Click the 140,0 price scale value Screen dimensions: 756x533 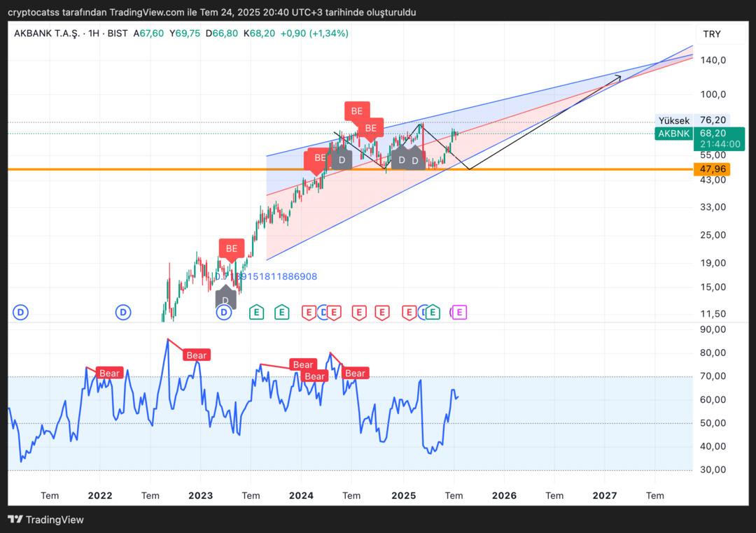tap(713, 60)
